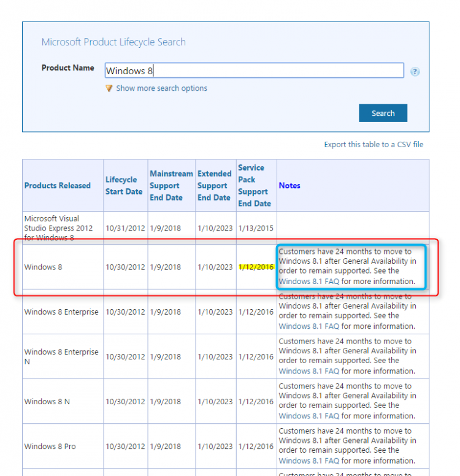The width and height of the screenshot is (460, 476).
Task: Click the Microsoft Product Lifecycle Search heading
Action: pyautogui.click(x=113, y=42)
